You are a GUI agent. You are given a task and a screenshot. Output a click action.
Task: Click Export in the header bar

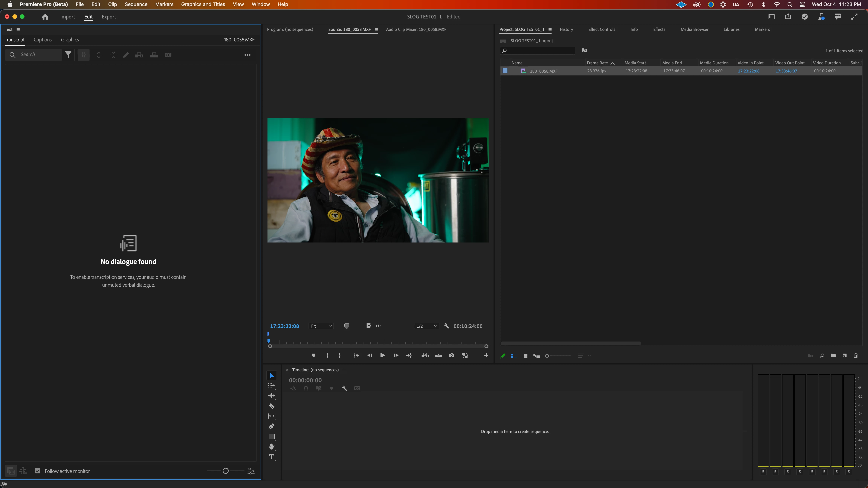click(108, 17)
